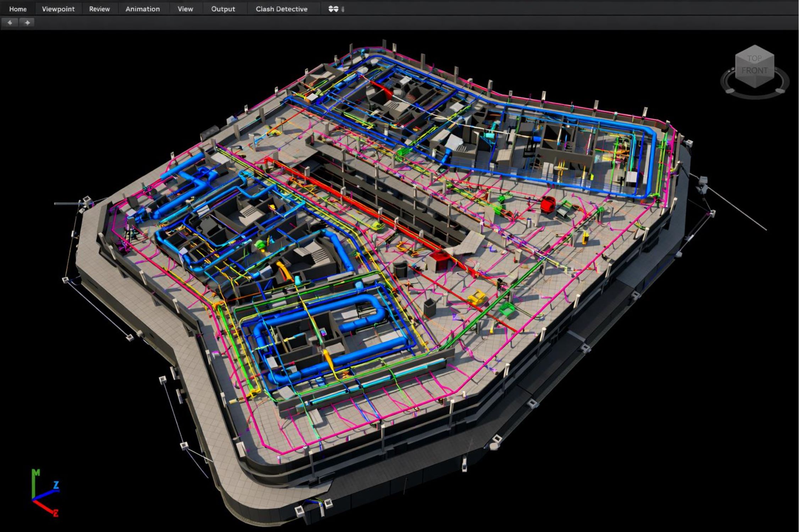Open the Review tab
The image size is (799, 532).
coord(99,9)
